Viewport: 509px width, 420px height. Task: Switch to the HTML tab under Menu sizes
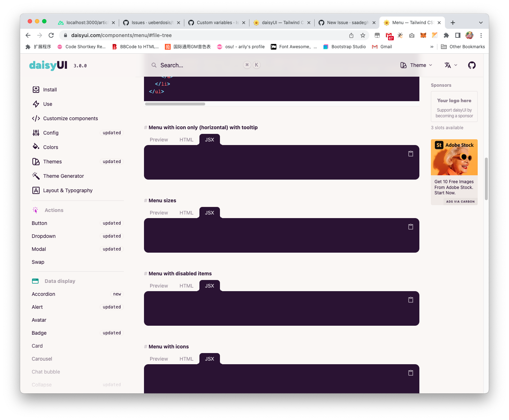pyautogui.click(x=186, y=212)
